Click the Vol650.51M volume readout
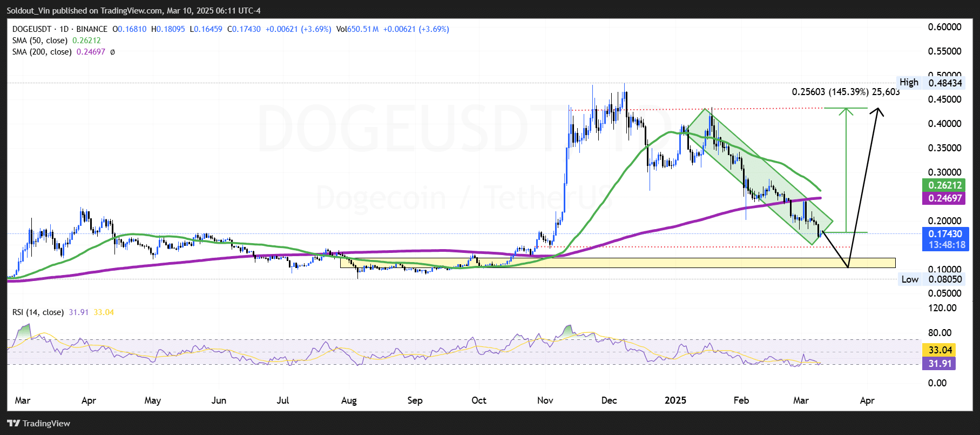 click(357, 29)
